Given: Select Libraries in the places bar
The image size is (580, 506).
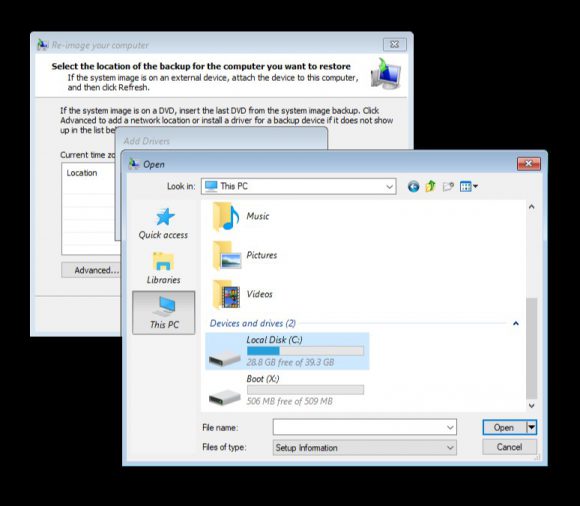Looking at the screenshot, I should tap(163, 268).
